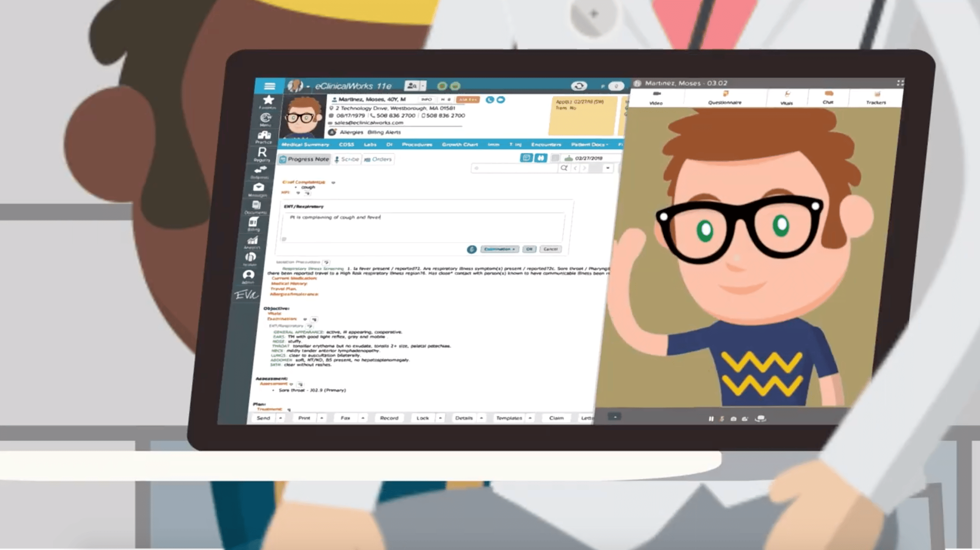The width and height of the screenshot is (980, 550).
Task: Open Video in telehealth panel
Action: pyautogui.click(x=656, y=98)
